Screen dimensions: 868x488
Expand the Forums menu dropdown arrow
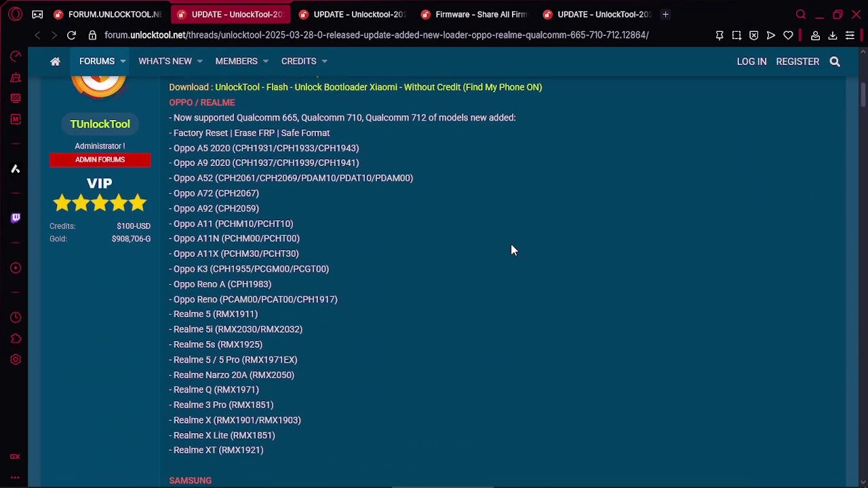tap(123, 62)
